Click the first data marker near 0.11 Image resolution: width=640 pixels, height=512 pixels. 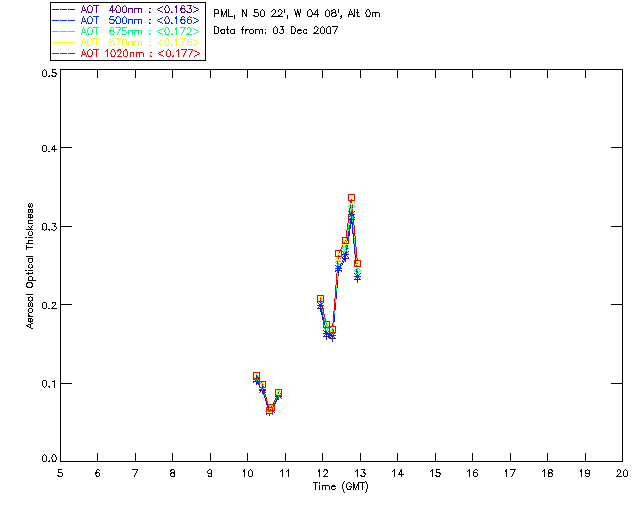(x=256, y=376)
